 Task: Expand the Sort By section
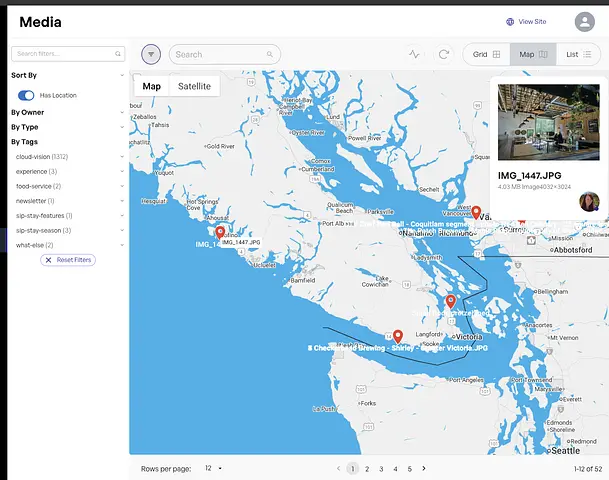point(122,75)
